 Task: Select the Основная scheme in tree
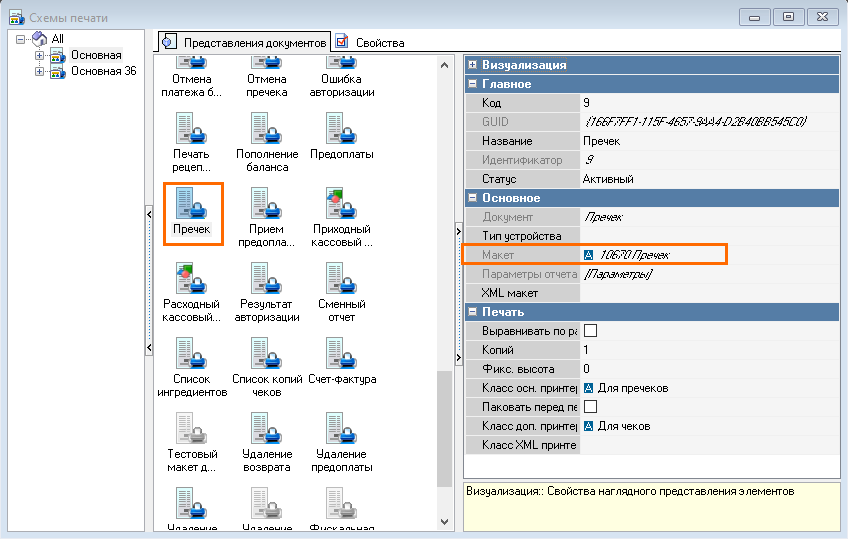[96, 55]
